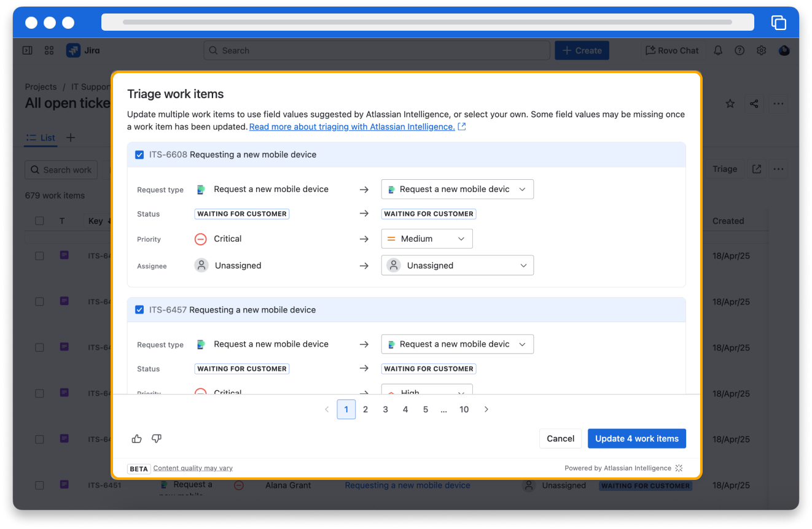Screen dimensions: 812x529
Task: Open the user profile avatar
Action: [x=784, y=50]
